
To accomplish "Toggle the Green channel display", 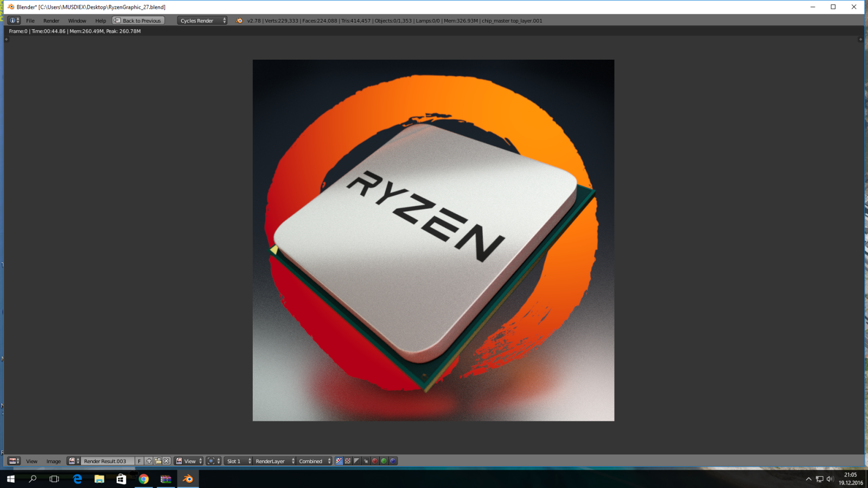I will click(x=384, y=461).
